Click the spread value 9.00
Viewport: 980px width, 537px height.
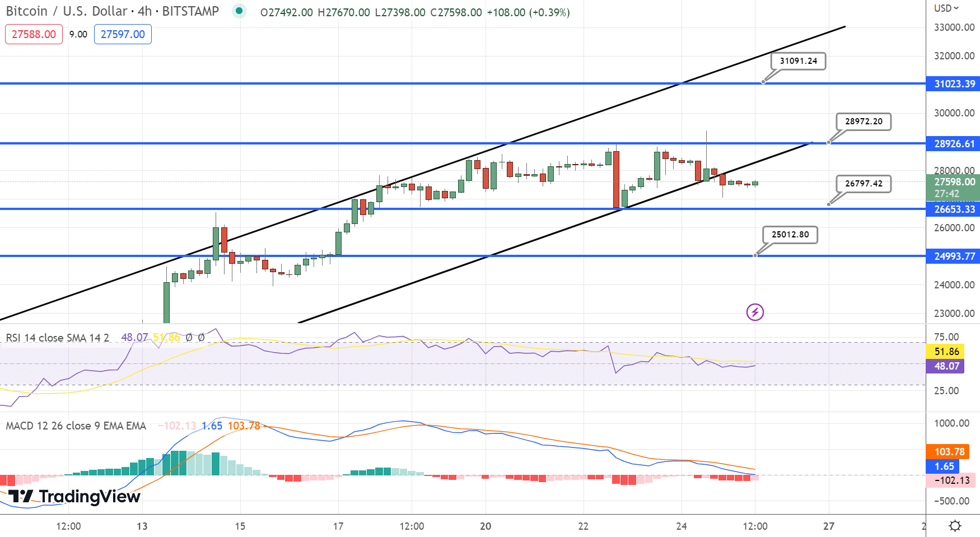(x=78, y=34)
